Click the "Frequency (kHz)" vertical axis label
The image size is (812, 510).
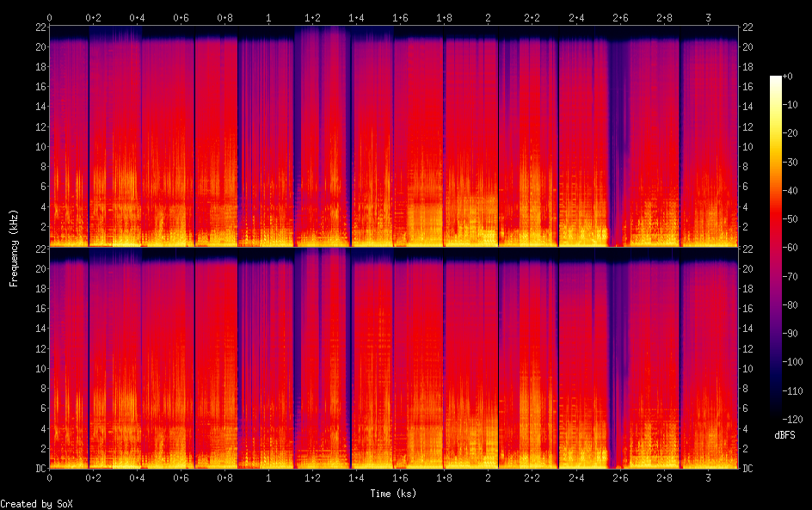tap(14, 248)
